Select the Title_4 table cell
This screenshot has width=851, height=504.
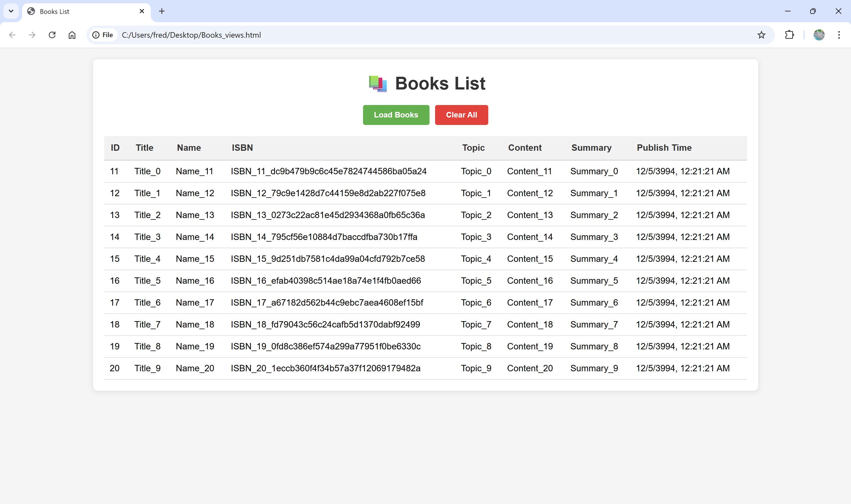(x=147, y=259)
